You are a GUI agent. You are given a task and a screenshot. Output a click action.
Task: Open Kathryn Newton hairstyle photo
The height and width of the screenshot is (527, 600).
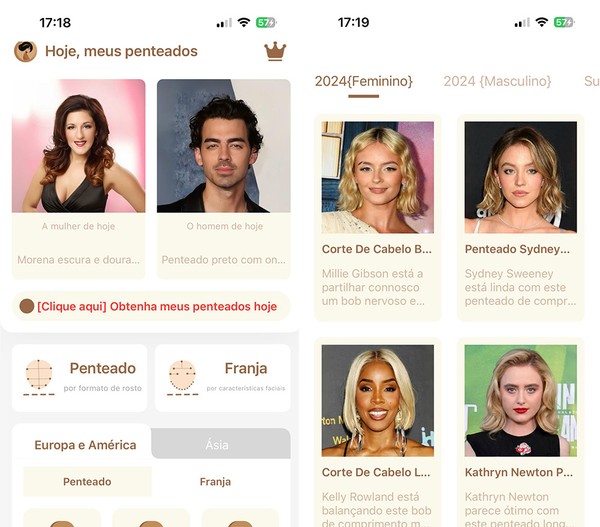click(520, 400)
